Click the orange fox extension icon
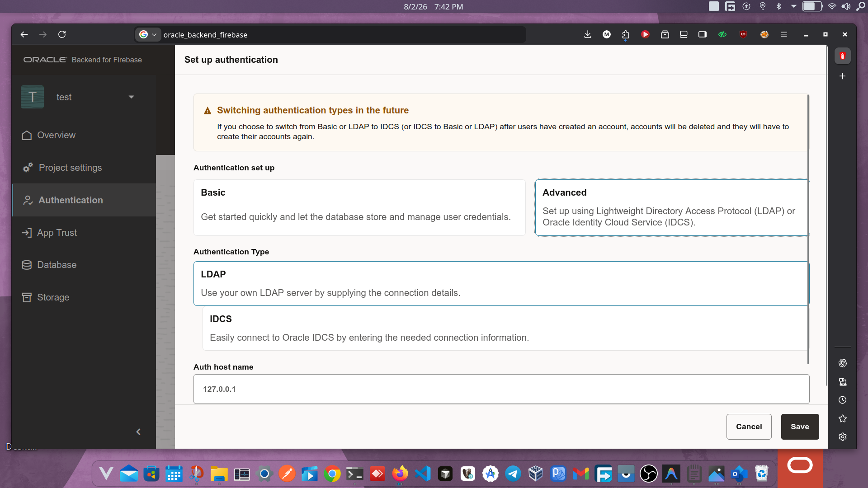 [x=764, y=34]
